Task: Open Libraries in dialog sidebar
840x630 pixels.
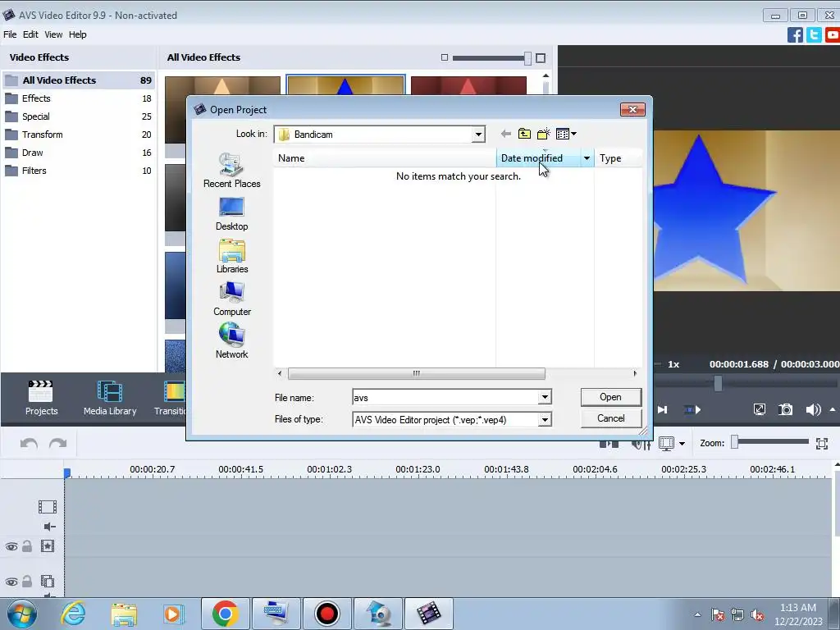Action: pos(231,257)
